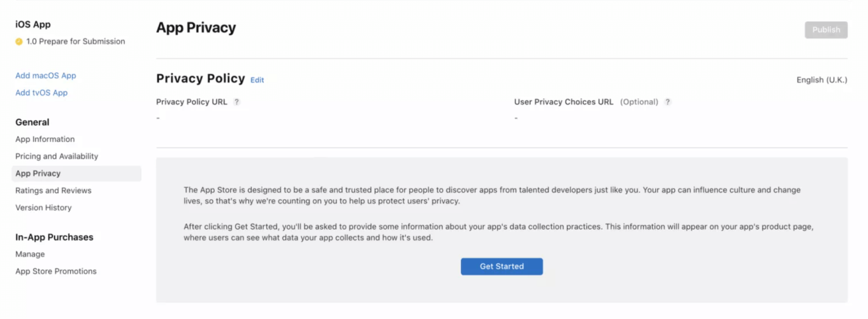Click the paragraph starting "After clicking Get Started"
The height and width of the screenshot is (319, 868).
tap(498, 232)
